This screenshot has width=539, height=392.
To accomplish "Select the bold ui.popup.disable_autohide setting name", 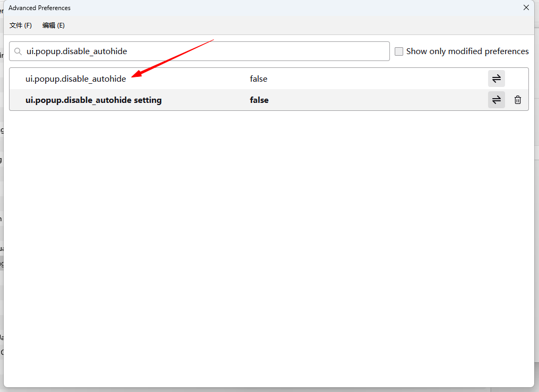I will [93, 100].
